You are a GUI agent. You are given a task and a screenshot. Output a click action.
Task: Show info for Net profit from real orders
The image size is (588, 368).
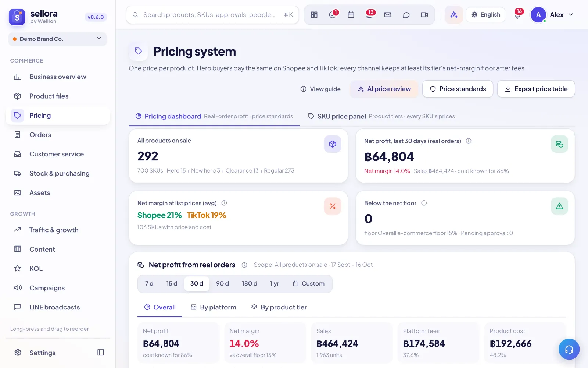coord(244,265)
